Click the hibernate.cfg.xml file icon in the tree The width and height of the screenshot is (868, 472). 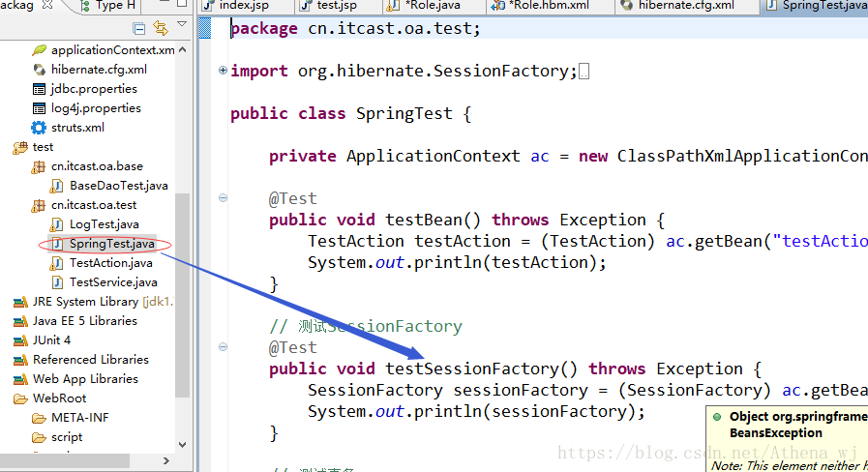(x=40, y=70)
